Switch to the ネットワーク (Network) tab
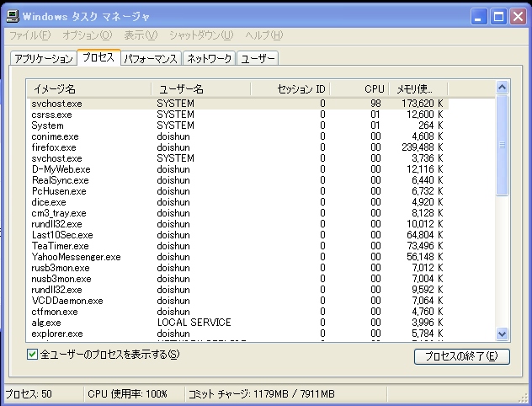The image size is (532, 406). click(x=209, y=59)
